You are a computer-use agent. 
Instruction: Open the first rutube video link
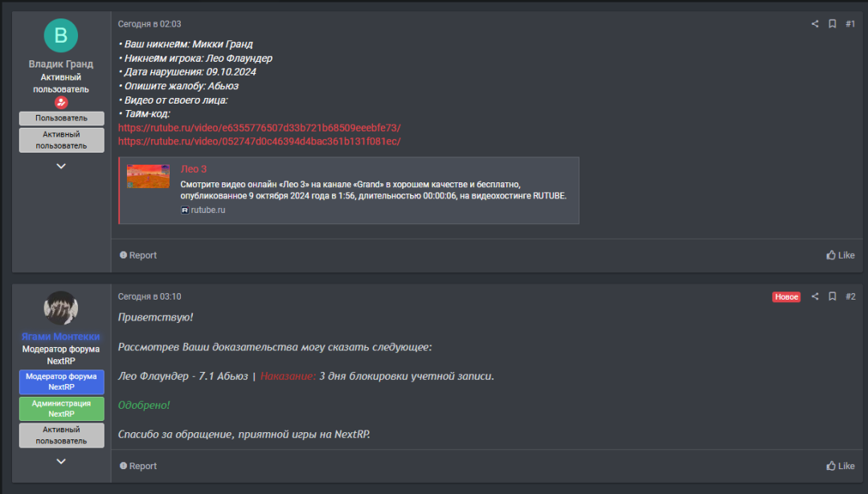pyautogui.click(x=259, y=128)
